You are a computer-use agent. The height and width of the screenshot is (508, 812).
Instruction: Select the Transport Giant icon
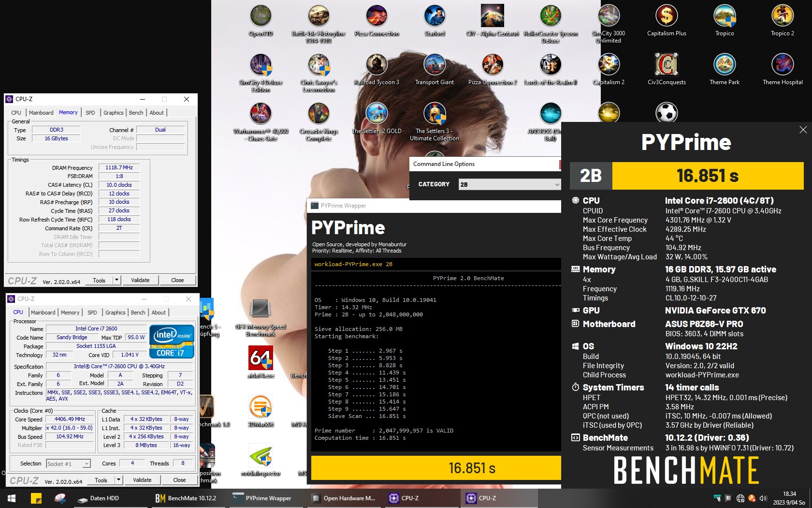(x=435, y=70)
